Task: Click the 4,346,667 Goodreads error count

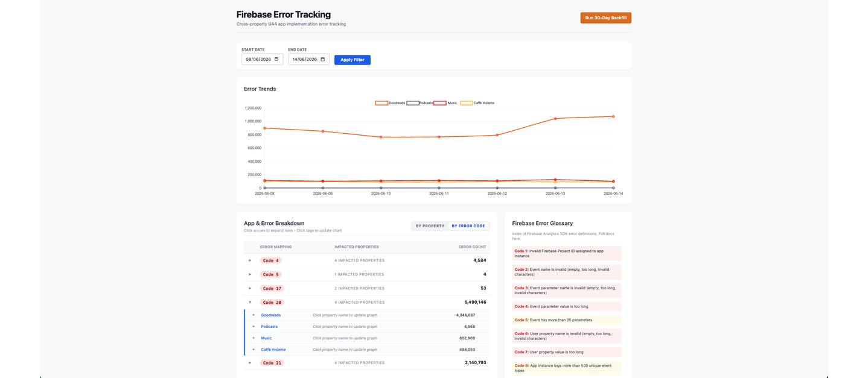Action: click(x=465, y=315)
